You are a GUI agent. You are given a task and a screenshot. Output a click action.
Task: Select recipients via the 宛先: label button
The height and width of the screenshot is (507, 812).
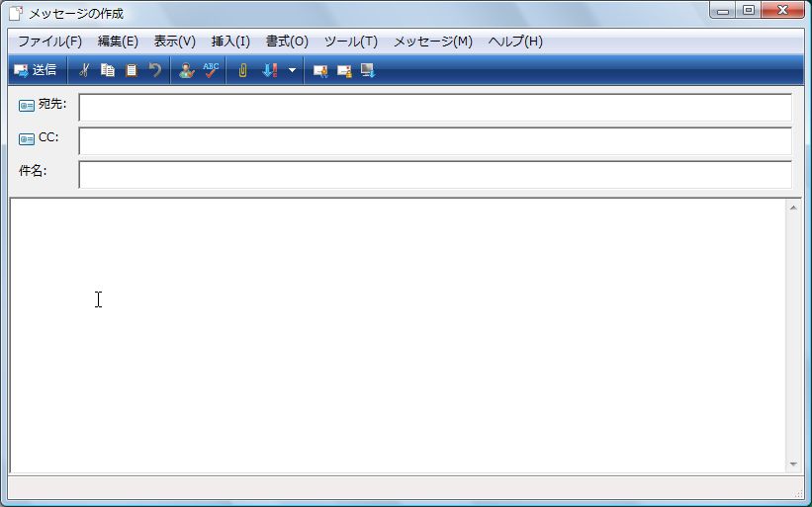[52, 104]
